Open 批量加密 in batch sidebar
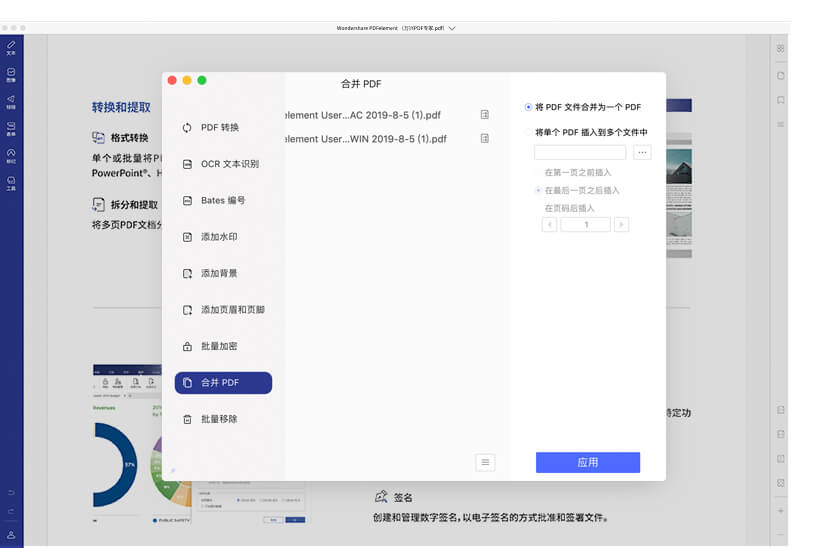828x548 pixels. coord(223,346)
